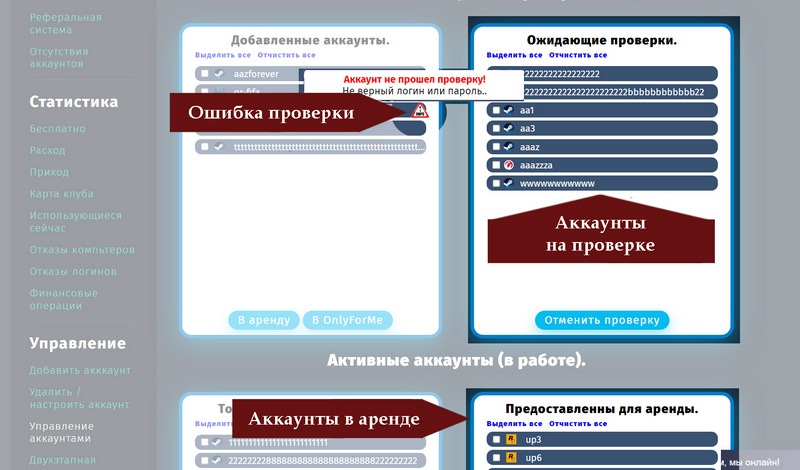The height and width of the screenshot is (470, 800).
Task: Select the checkbox for account up3
Action: click(495, 439)
